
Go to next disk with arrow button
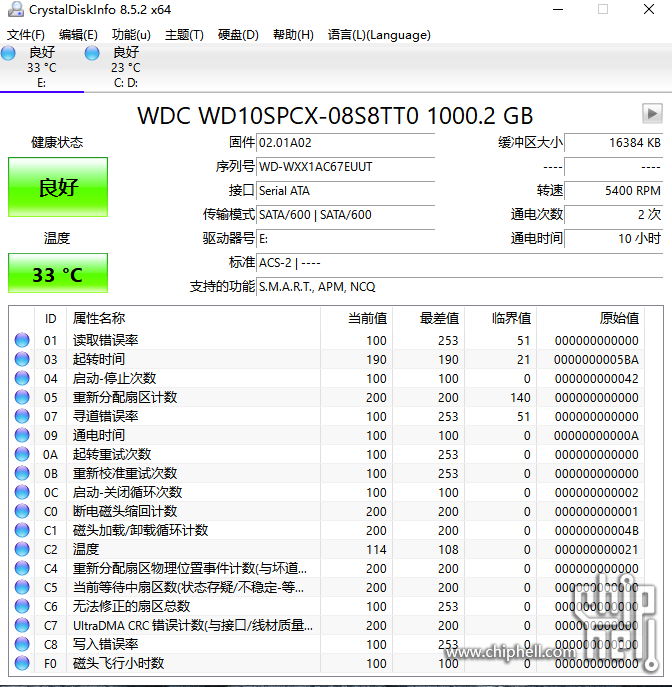652,113
